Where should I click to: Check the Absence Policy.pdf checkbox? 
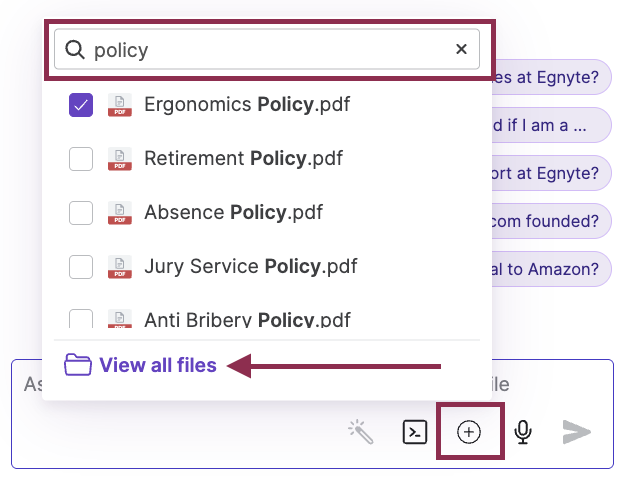[81, 213]
